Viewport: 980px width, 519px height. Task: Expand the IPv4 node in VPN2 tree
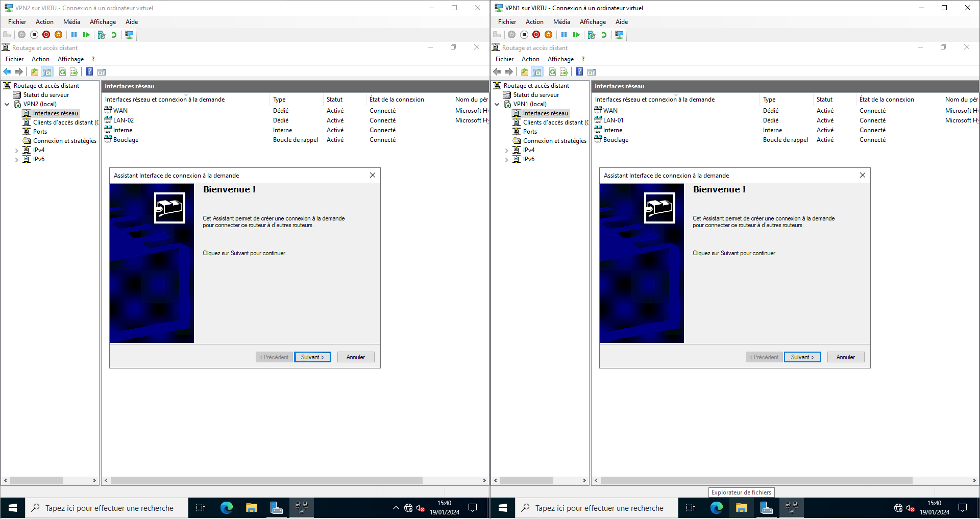tap(17, 151)
